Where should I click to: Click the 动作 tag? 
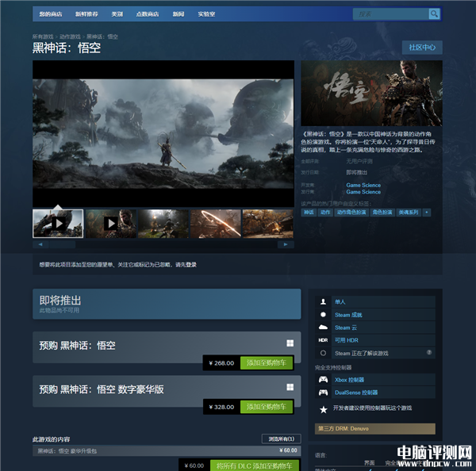[325, 213]
